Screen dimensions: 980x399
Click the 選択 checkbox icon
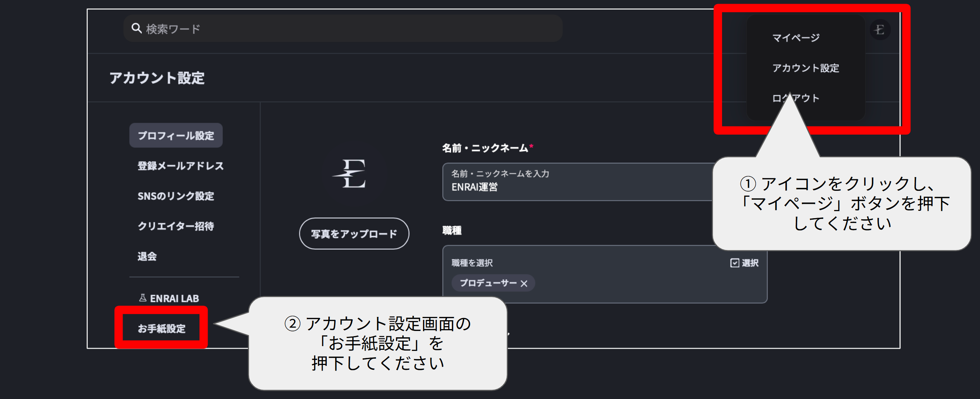tap(734, 263)
